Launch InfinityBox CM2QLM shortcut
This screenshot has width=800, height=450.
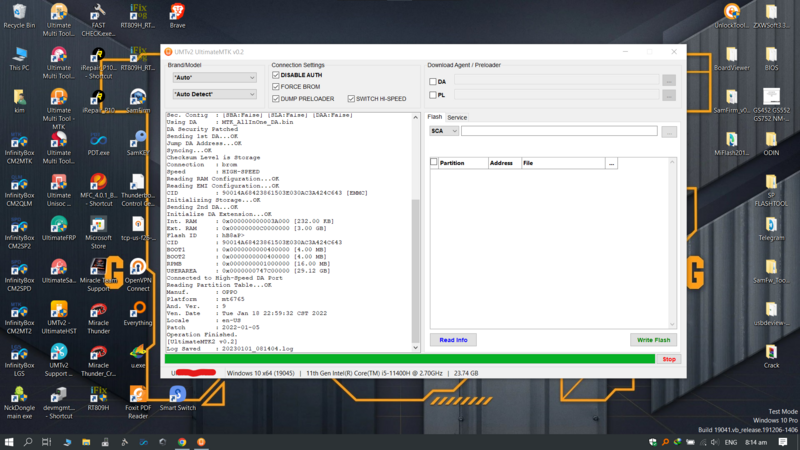[19, 190]
